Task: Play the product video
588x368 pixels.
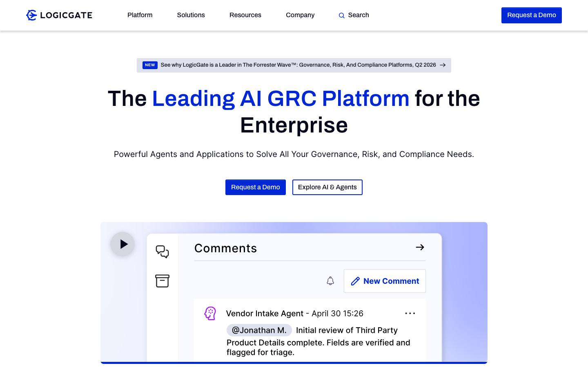Action: click(122, 244)
